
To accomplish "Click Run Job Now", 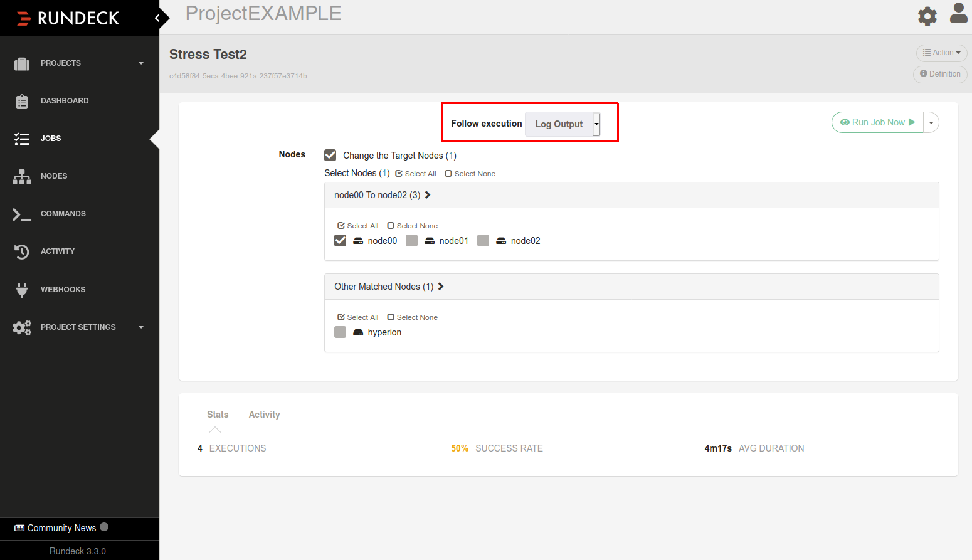I will click(x=877, y=122).
